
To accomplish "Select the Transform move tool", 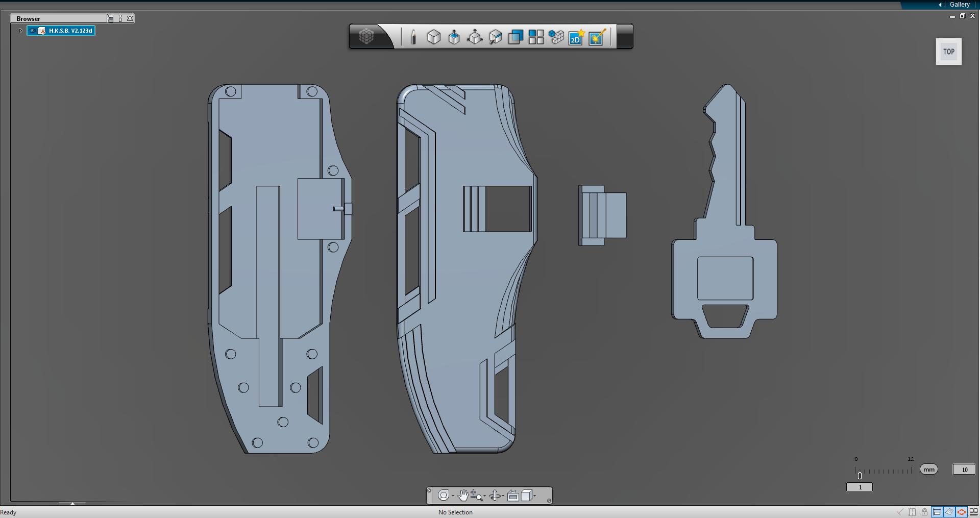I will (x=475, y=37).
